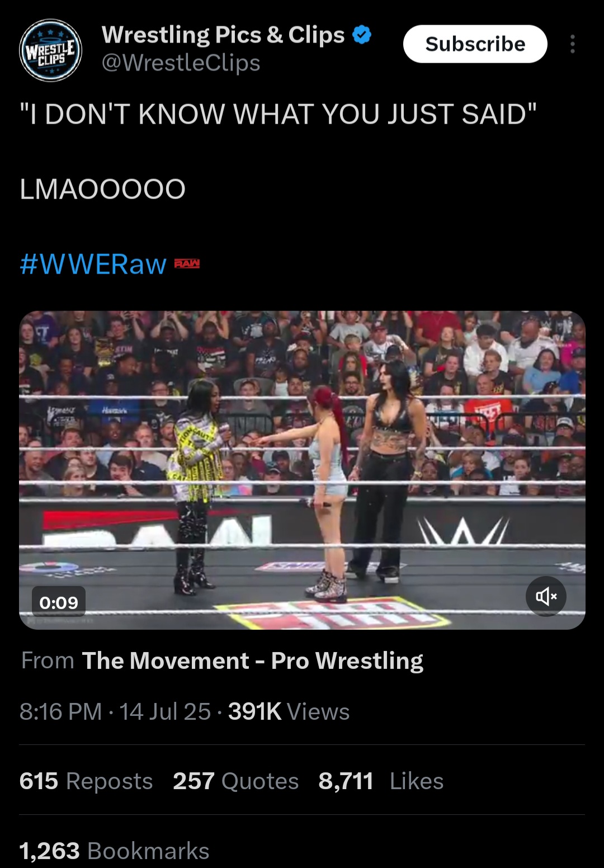Viewport: 604px width, 868px height.
Task: Subscribe to Wrestling Pics & Clips
Action: (475, 44)
